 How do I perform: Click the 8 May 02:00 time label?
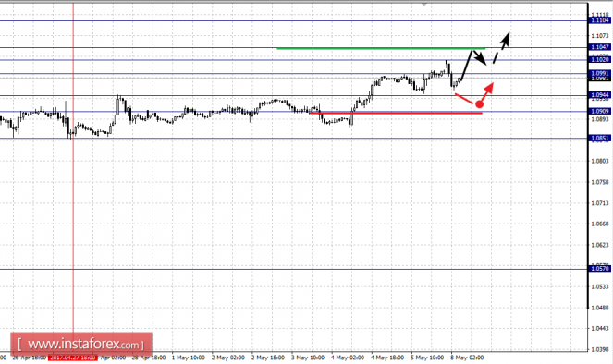pos(467,358)
